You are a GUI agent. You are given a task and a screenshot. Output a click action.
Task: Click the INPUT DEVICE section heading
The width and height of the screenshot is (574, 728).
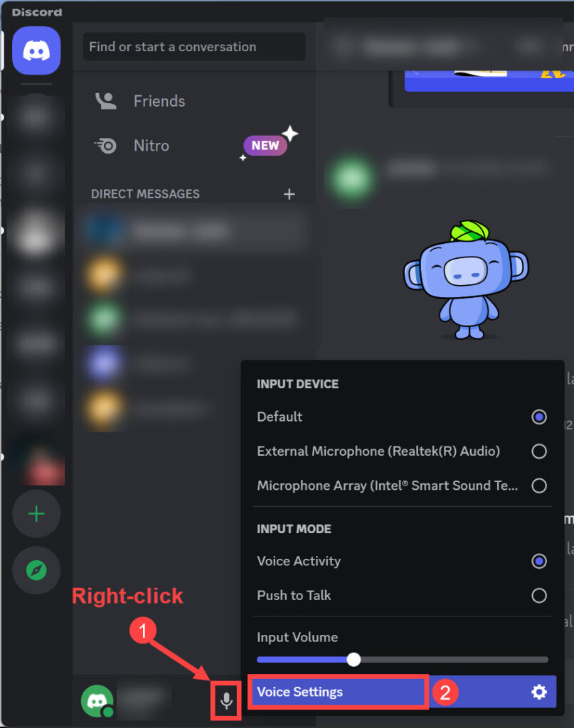tap(298, 384)
